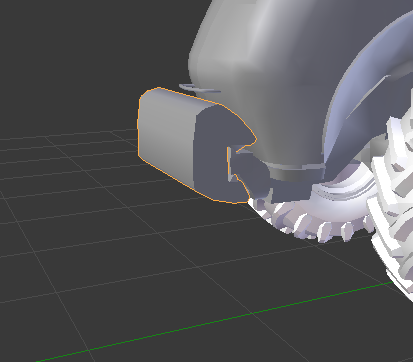Image resolution: width=413 pixels, height=362 pixels.
Task: Select the small thin plate above the outlined block
Action: coord(199,88)
